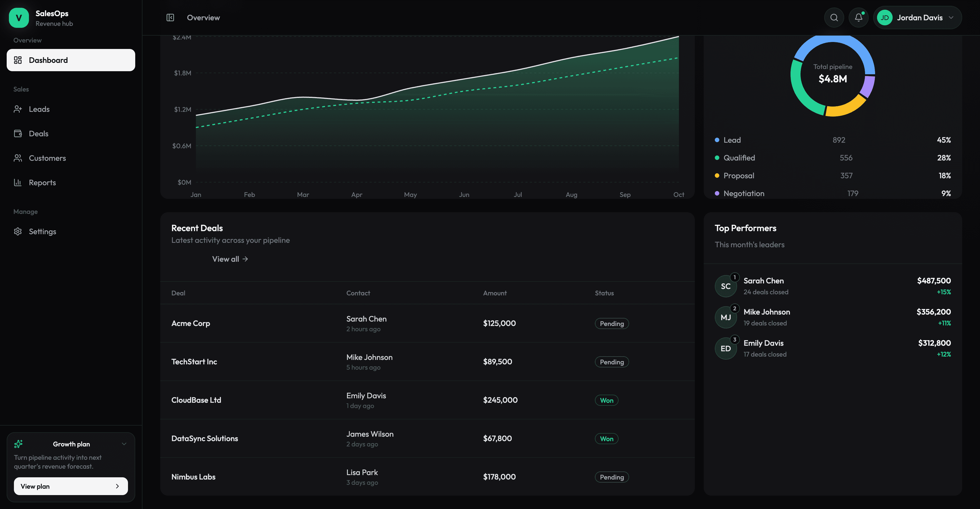
Task: Click the Deal column header
Action: coord(178,293)
